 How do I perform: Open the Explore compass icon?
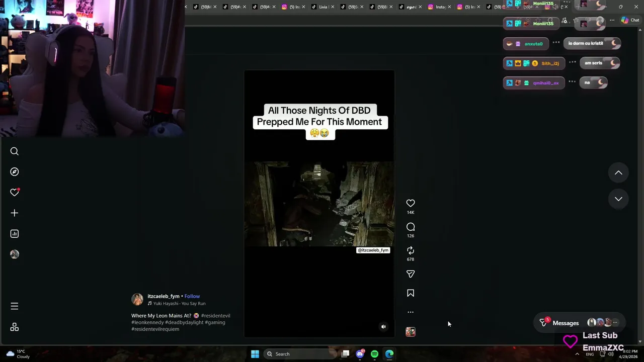click(15, 172)
